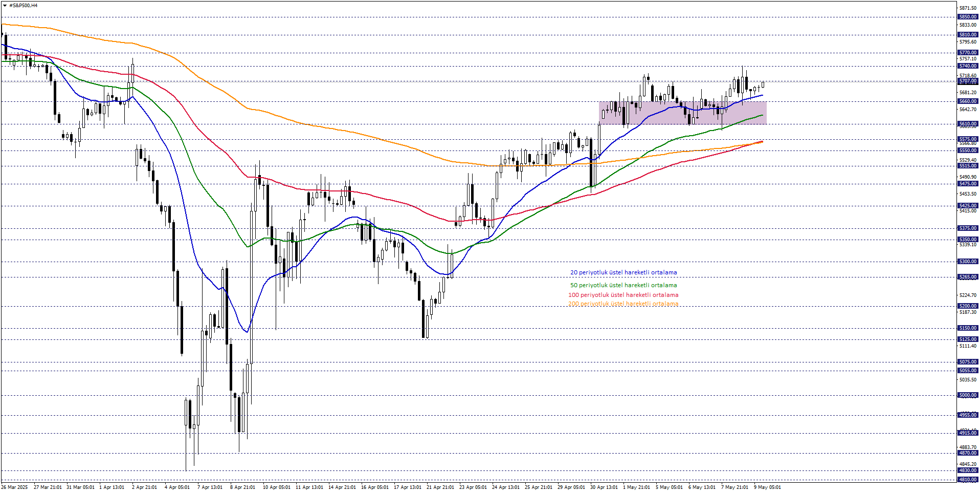Click the dropdown arrow beside #S&P500,H4 title
The image size is (980, 493).
coord(5,6)
